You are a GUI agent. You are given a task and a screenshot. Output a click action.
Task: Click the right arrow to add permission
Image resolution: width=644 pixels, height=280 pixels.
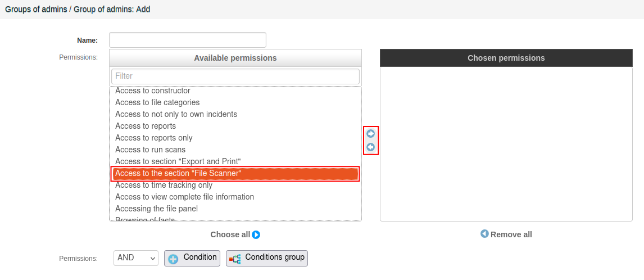pyautogui.click(x=371, y=134)
